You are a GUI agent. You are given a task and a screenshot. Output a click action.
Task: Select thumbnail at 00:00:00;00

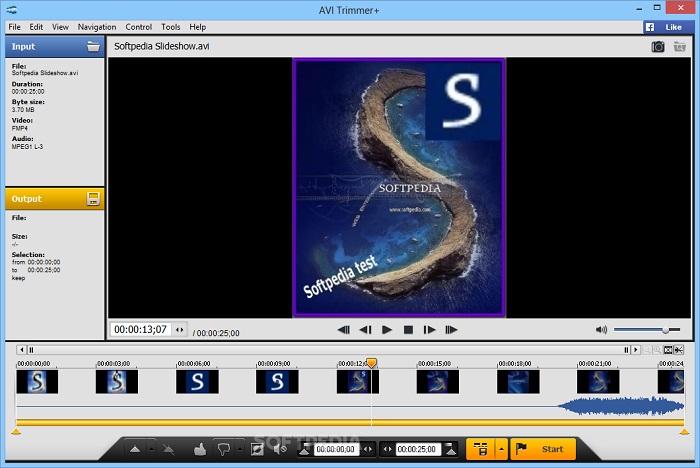click(37, 382)
